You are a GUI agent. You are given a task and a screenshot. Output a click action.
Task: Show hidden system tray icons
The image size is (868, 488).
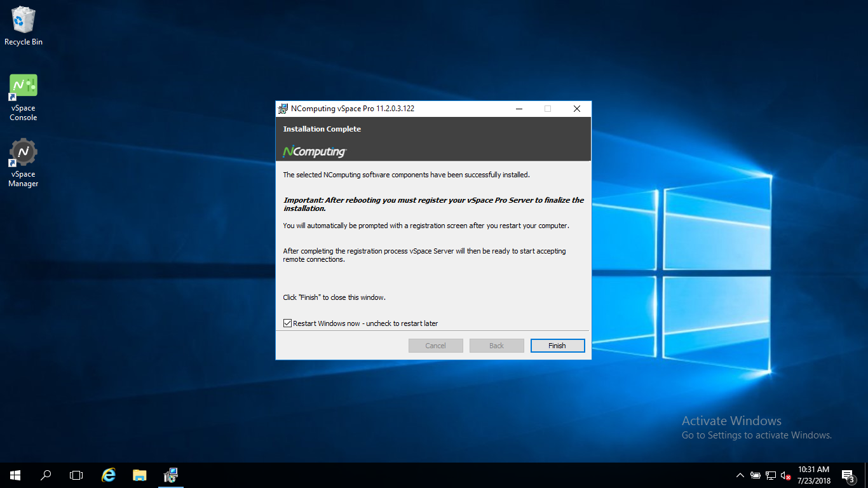[740, 475]
